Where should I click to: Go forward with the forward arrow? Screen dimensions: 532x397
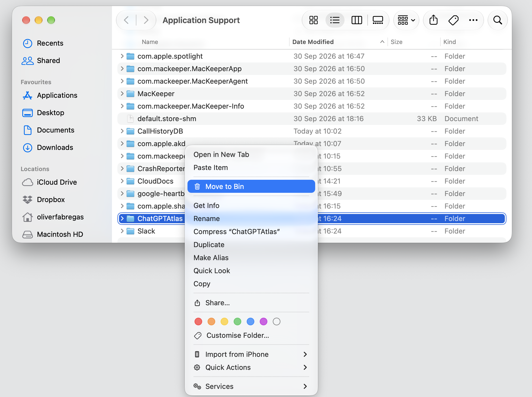[x=146, y=20]
